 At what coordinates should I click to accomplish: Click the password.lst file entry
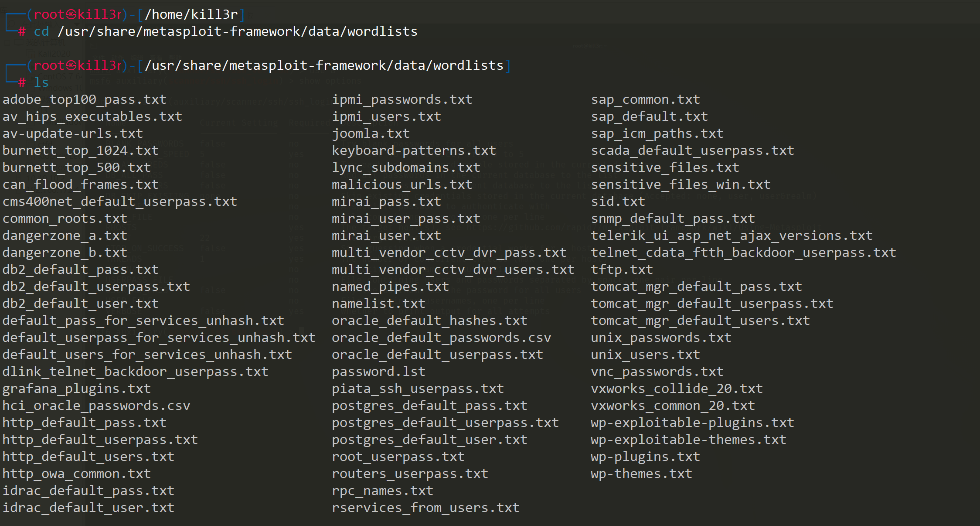click(378, 372)
